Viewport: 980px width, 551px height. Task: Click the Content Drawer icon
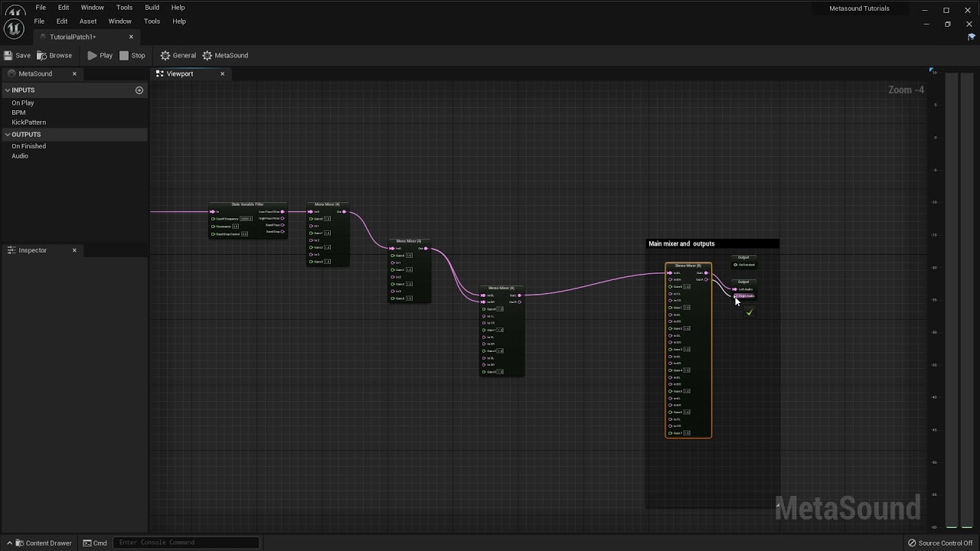click(x=20, y=543)
